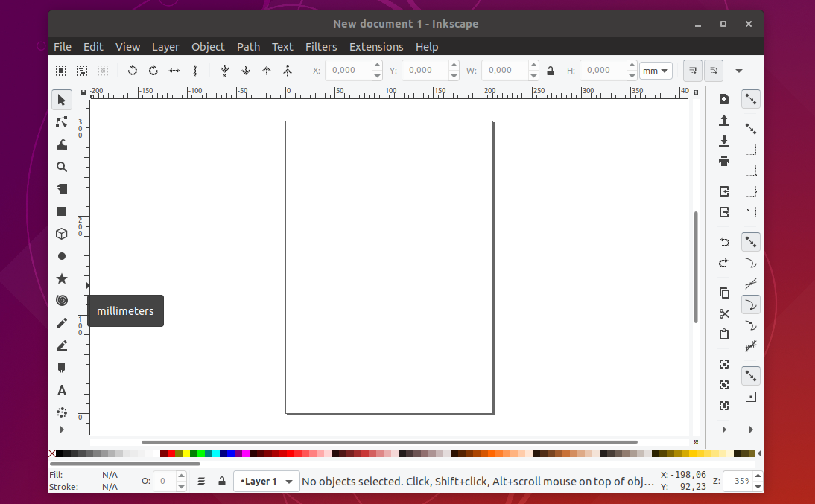Open the color palette menu arrow
This screenshot has height=504, width=815.
coord(759,453)
